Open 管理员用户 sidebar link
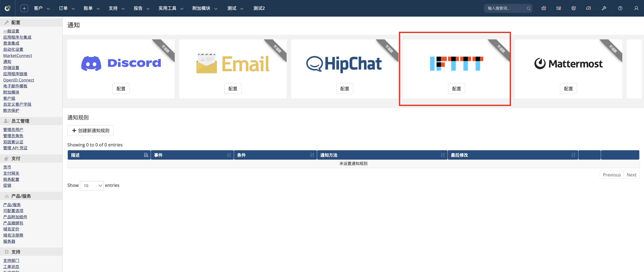The image size is (644, 272). 13,130
